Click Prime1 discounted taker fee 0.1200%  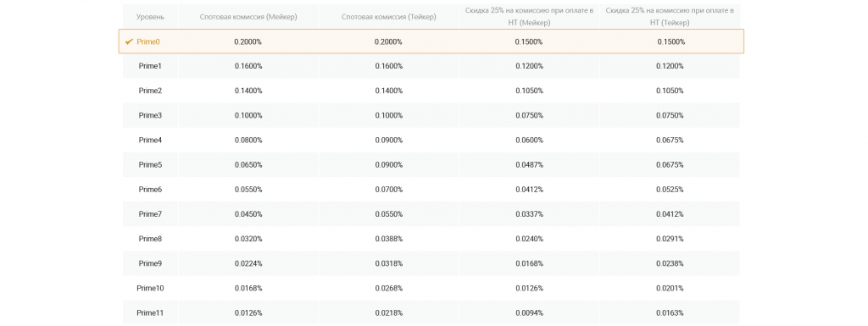[x=670, y=66]
